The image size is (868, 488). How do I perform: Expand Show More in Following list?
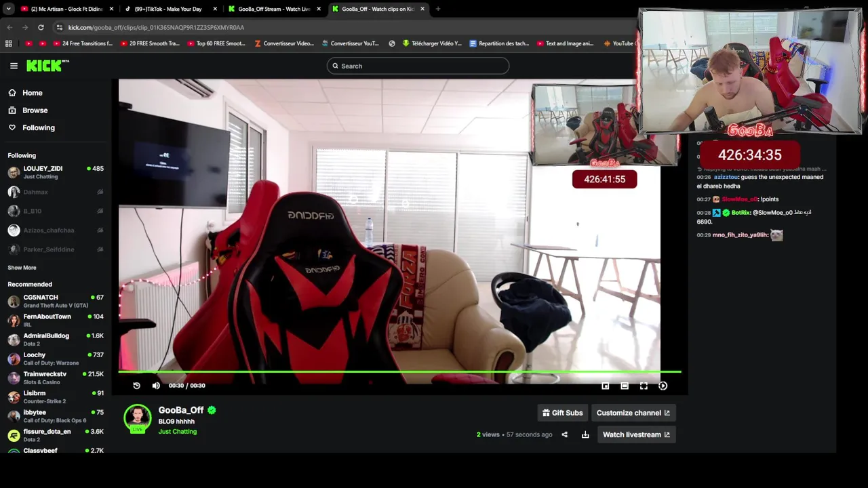tap(22, 268)
